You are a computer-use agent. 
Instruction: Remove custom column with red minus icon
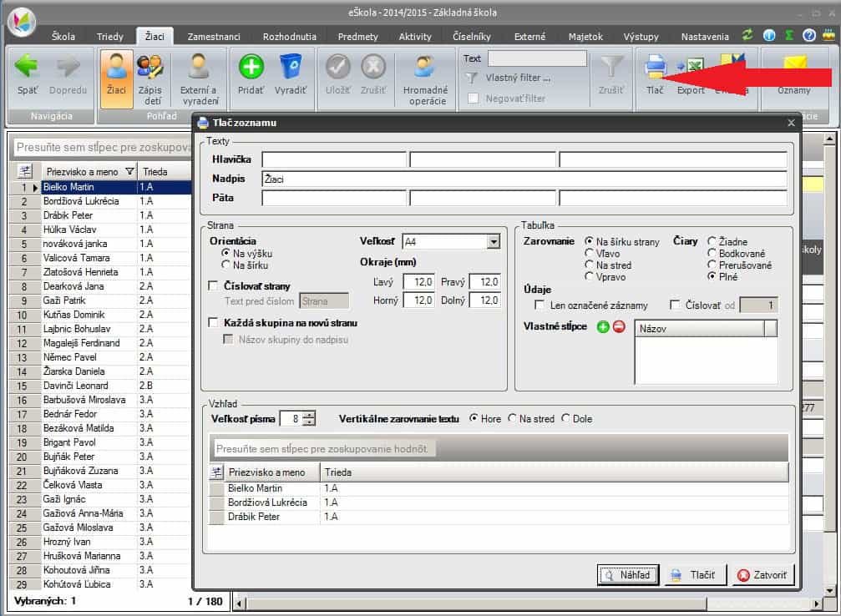619,327
